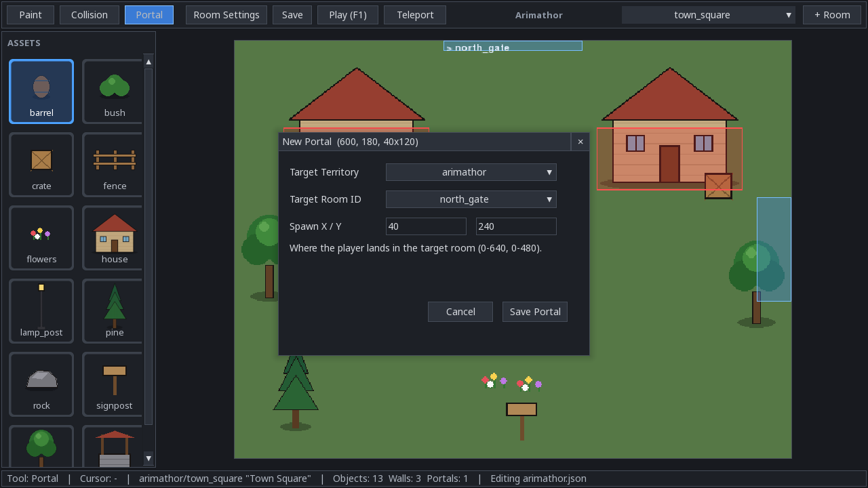Switch to the Paint tool
Image resolution: width=868 pixels, height=488 pixels.
31,15
